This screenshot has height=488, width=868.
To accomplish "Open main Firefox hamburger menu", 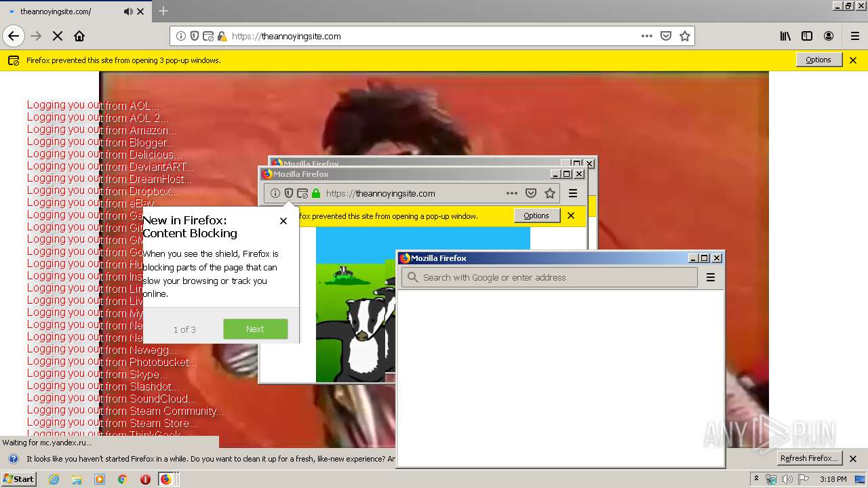I will (x=855, y=36).
